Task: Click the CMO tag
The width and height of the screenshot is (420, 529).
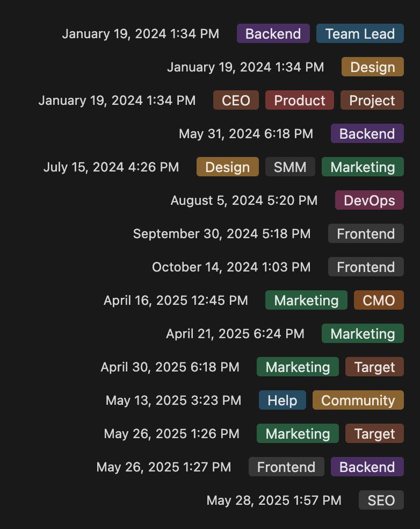Action: (379, 300)
